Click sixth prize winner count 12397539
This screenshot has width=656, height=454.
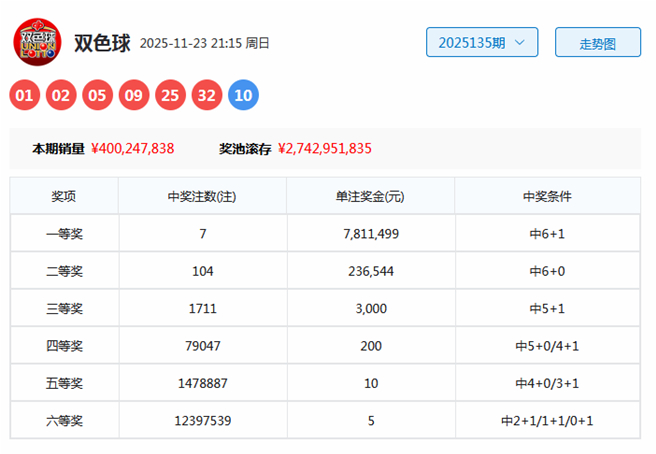tap(203, 421)
